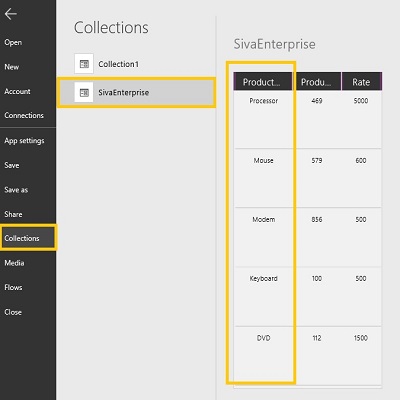Open the Open menu item
400x400 pixels.
pos(13,42)
